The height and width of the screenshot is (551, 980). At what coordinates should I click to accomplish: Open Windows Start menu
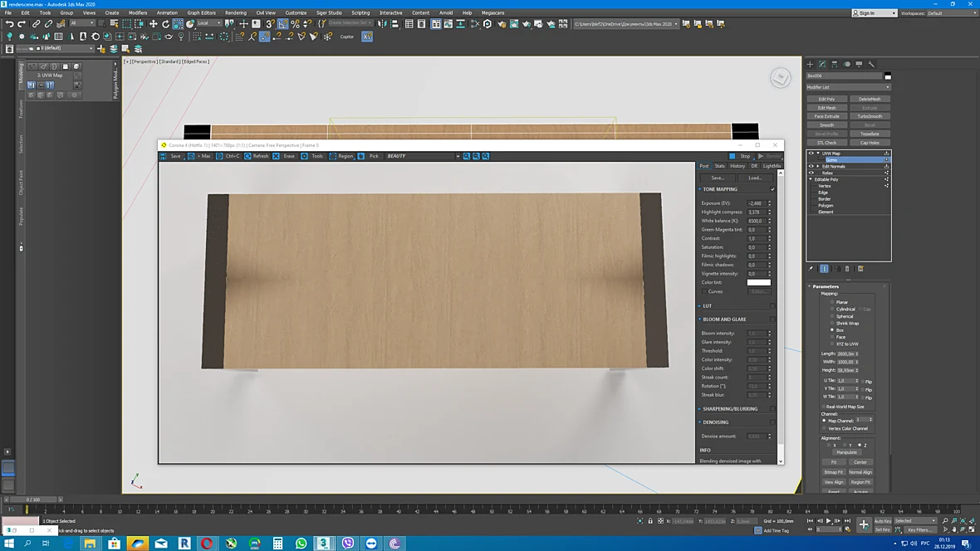click(x=8, y=543)
